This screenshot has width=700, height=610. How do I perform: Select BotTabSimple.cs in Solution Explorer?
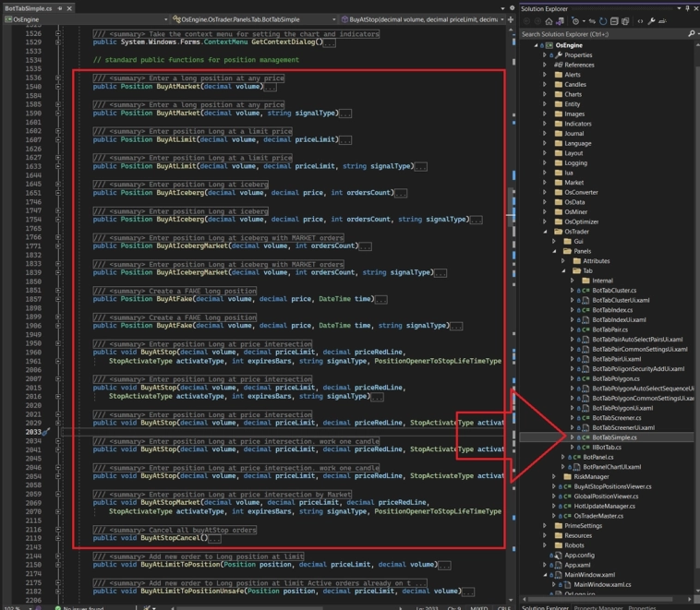(614, 437)
